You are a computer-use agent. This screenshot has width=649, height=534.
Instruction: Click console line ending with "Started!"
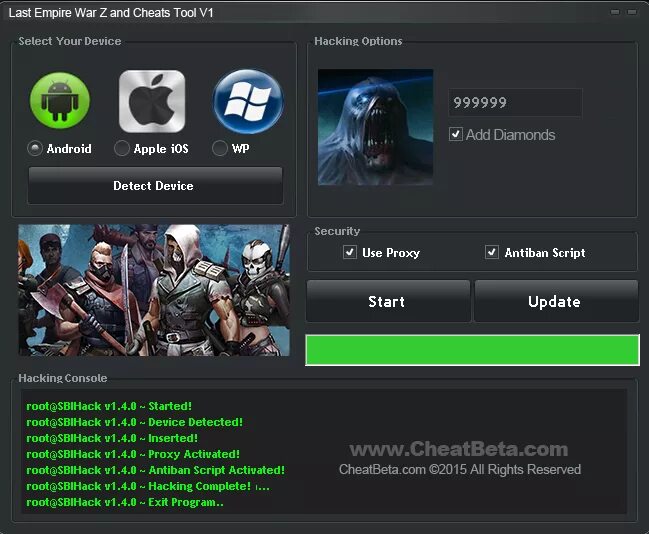pos(109,406)
